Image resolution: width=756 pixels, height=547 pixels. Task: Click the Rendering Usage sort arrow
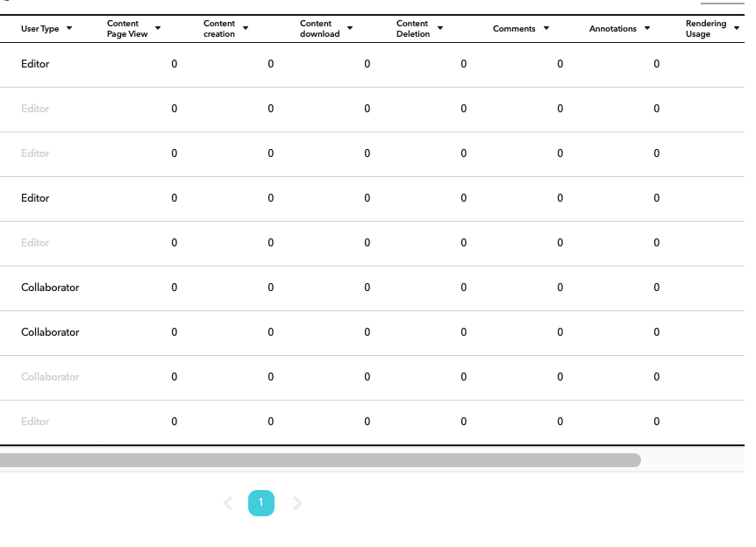point(737,28)
